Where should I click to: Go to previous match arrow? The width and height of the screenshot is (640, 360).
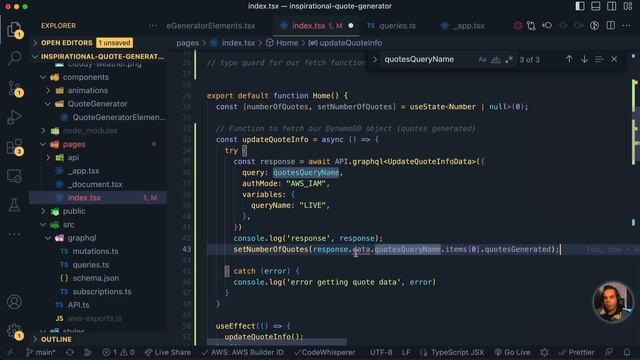pyautogui.click(x=569, y=59)
